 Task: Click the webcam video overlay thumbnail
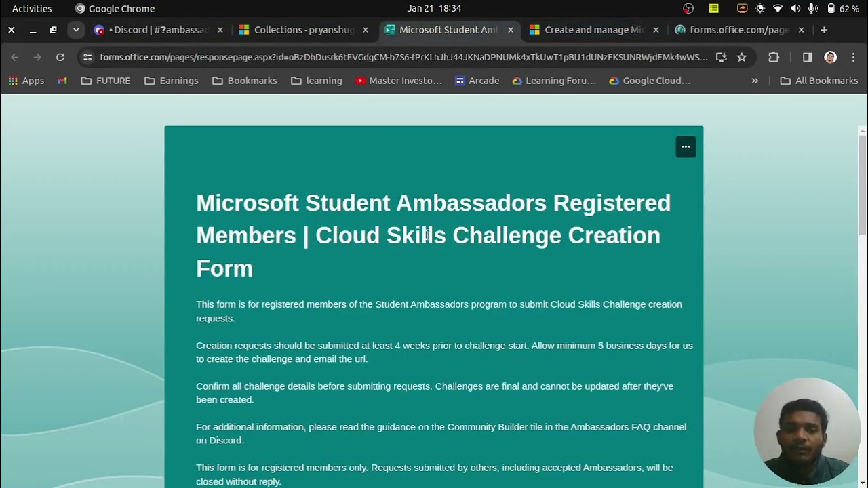click(807, 431)
